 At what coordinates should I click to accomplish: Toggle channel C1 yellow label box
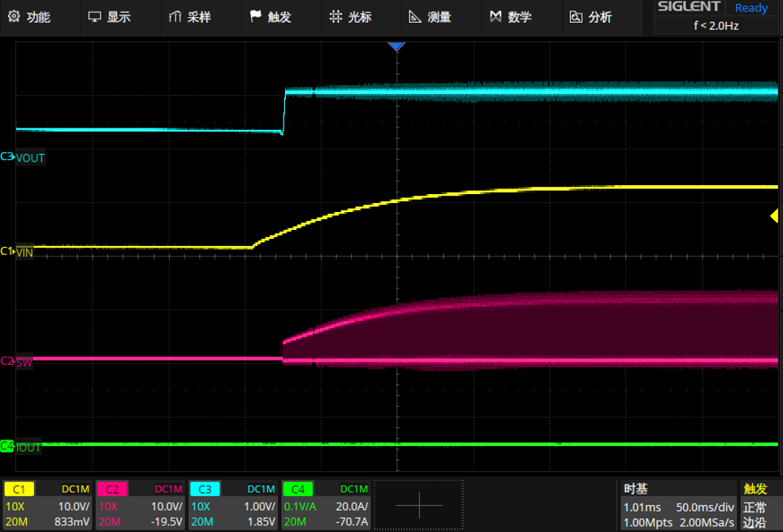click(x=19, y=489)
